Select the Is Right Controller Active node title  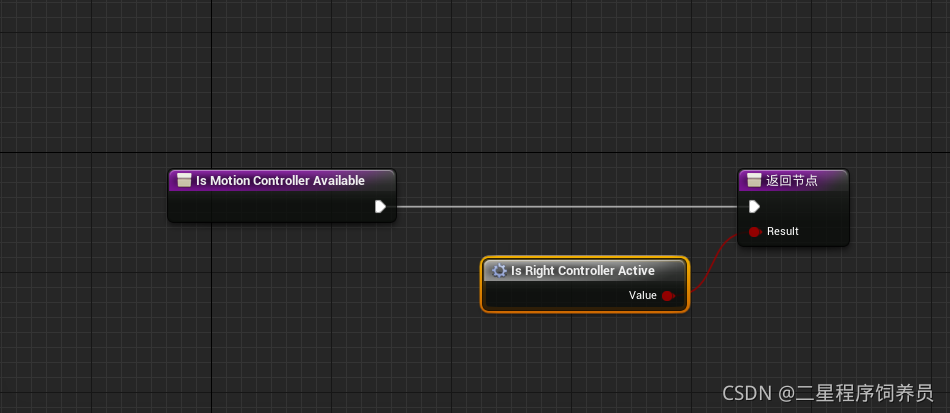(x=583, y=271)
